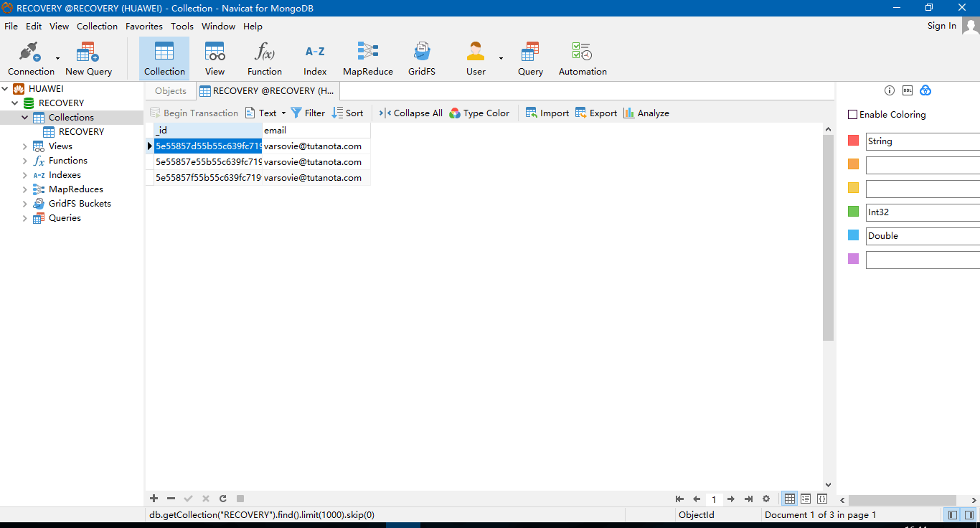
Task: Toggle the right information pane
Action: (969, 515)
